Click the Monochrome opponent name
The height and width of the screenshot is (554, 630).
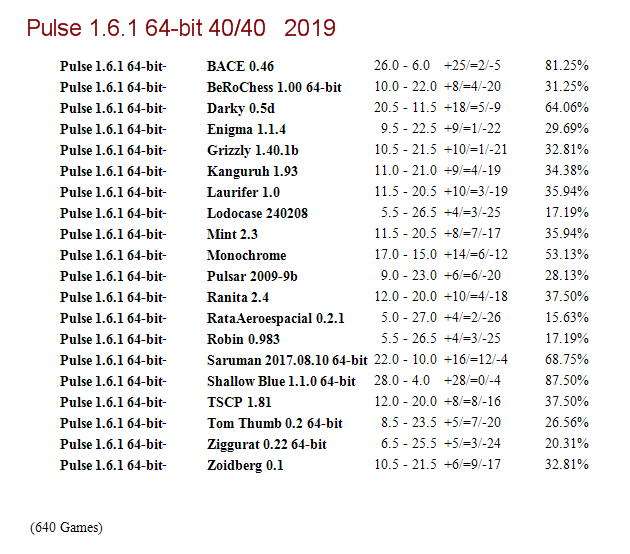[247, 255]
